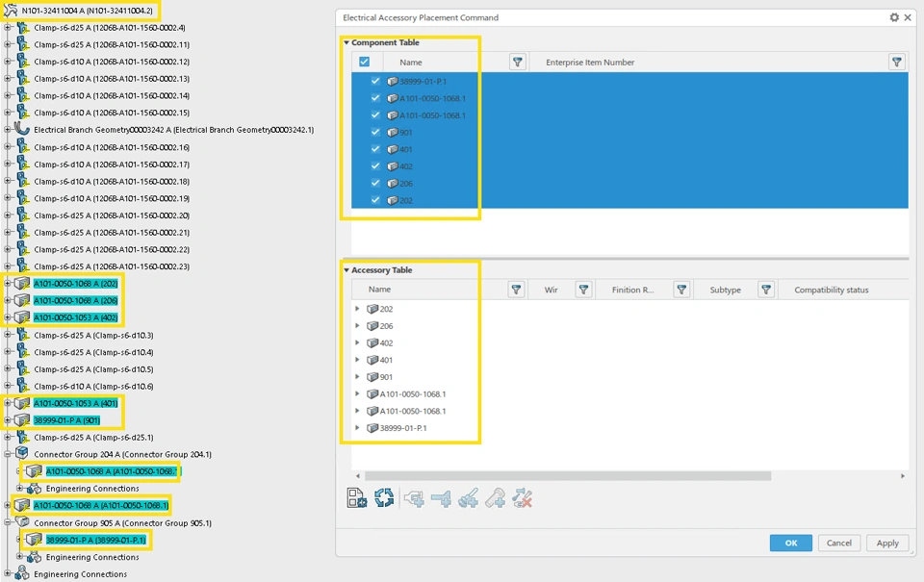Click the Subtype column header
Screen dimensions: 924x582
click(725, 290)
